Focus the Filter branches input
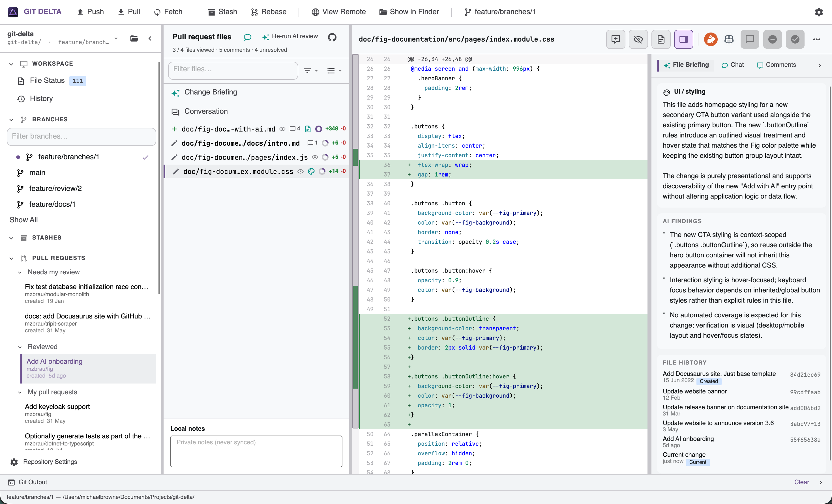 click(82, 137)
